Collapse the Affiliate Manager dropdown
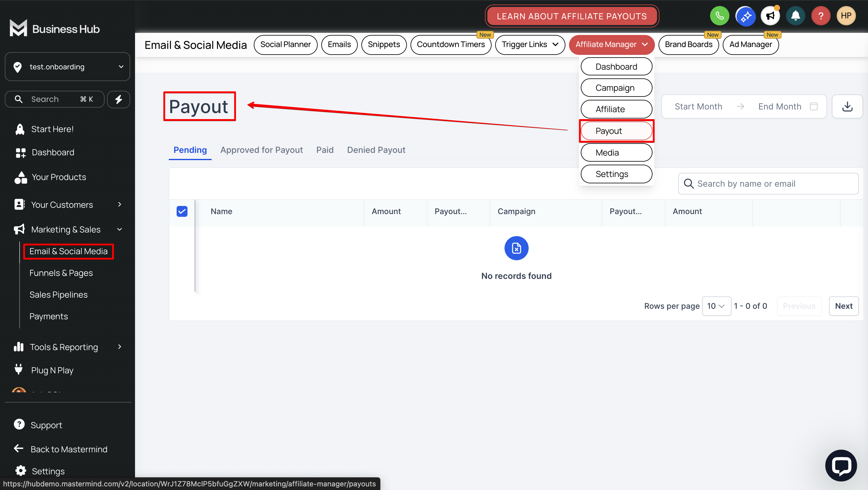 (612, 45)
